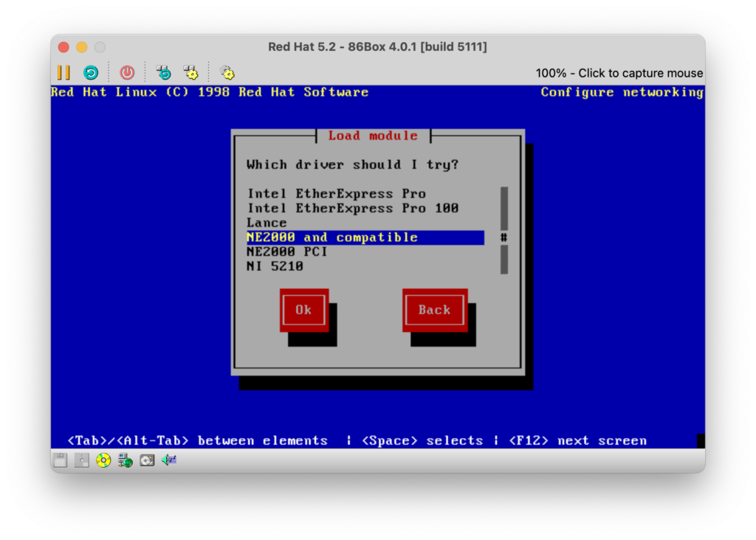Screen dimensions: 756x540
Task: Click the 3.5-inch floppy drive status icon
Action: tap(61, 460)
